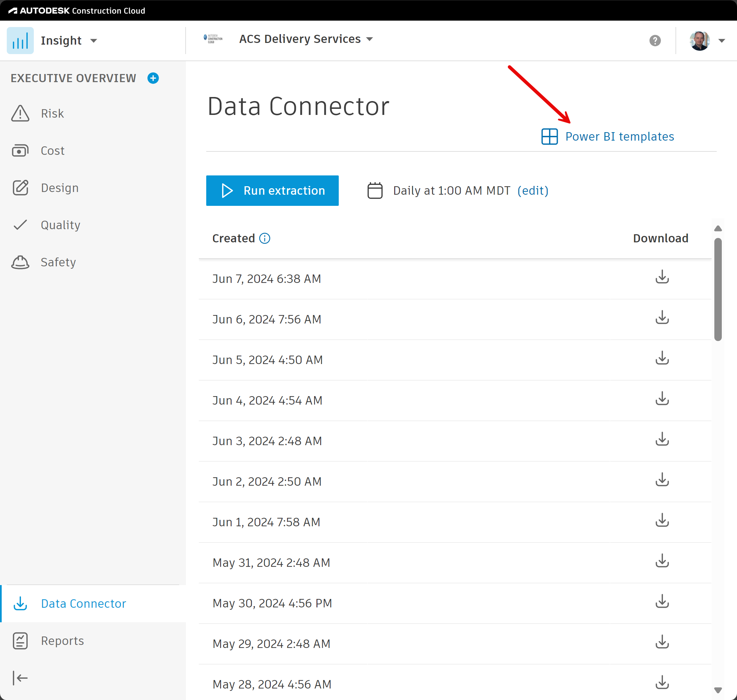Click the Cost sidebar icon
737x700 pixels.
click(20, 151)
